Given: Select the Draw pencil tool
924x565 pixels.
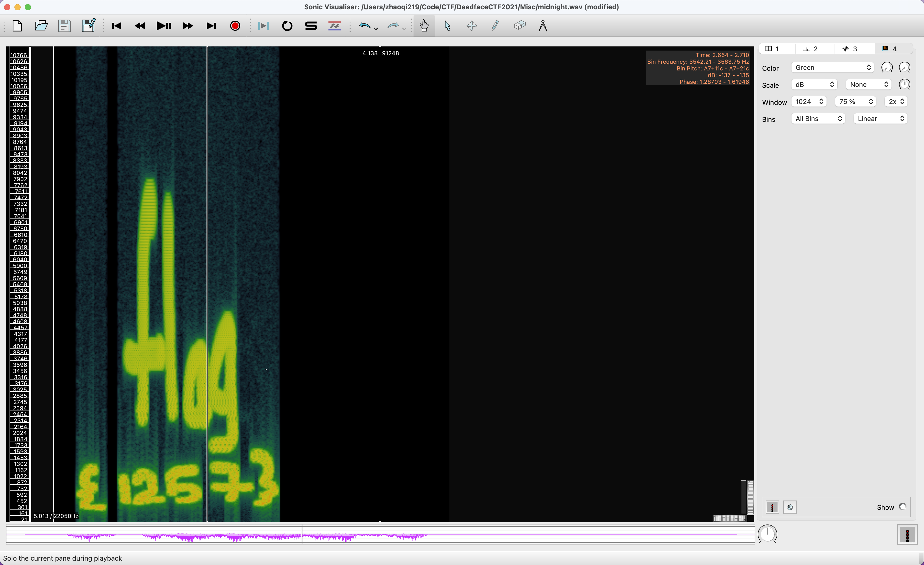Looking at the screenshot, I should (x=495, y=26).
